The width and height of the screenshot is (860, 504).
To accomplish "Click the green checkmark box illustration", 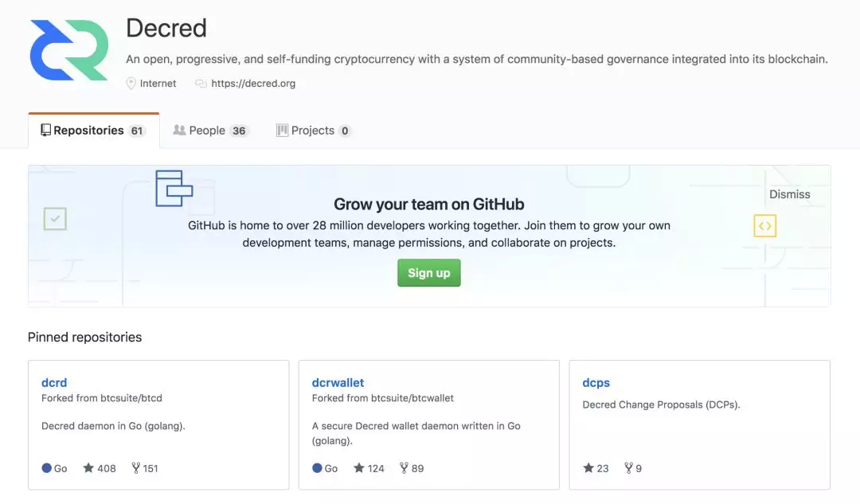I will click(x=55, y=219).
